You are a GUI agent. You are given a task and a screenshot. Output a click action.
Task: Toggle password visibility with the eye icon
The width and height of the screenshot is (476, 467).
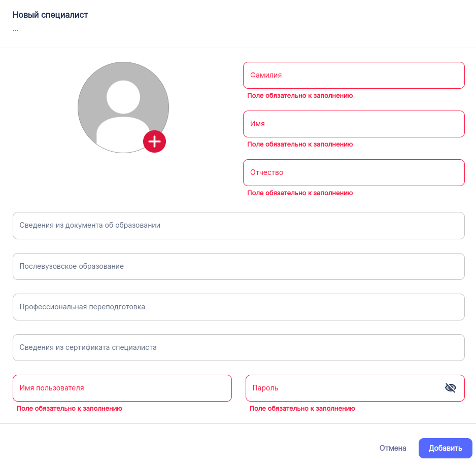(x=450, y=388)
